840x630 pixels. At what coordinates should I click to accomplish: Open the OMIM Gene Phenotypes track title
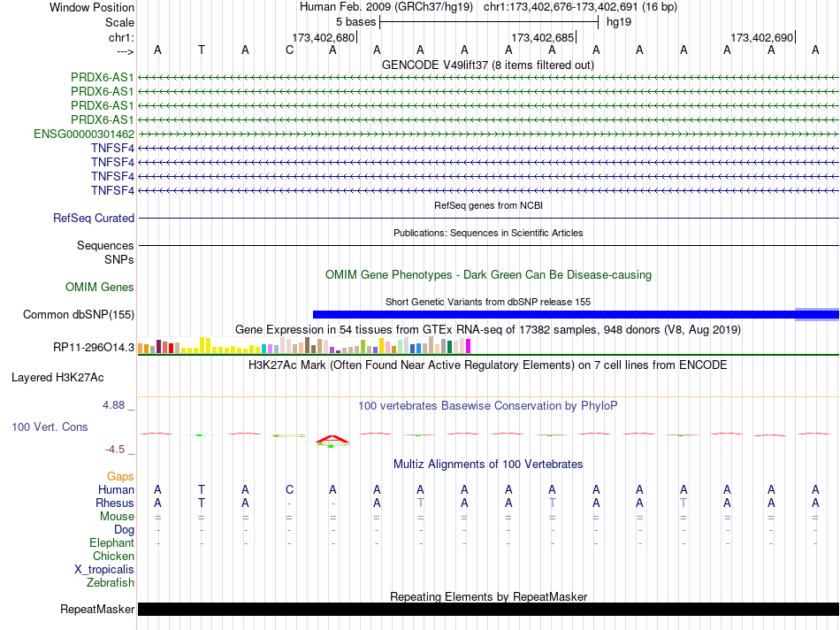(x=488, y=274)
